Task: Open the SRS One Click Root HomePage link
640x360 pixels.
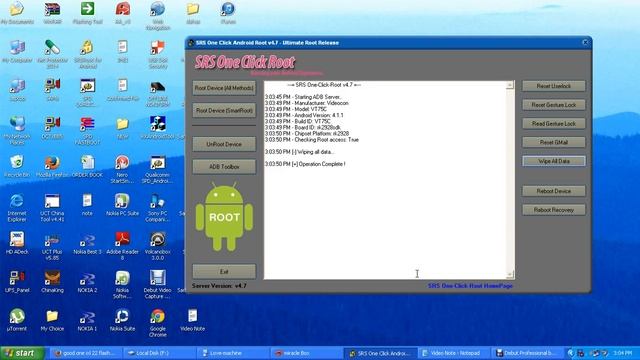Action: [x=470, y=286]
